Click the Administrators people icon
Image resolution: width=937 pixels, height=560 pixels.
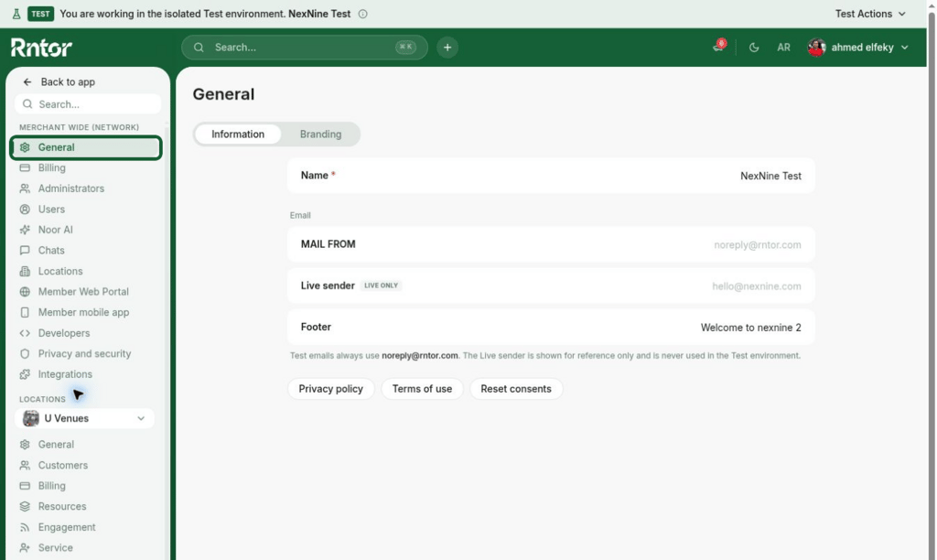pyautogui.click(x=25, y=188)
